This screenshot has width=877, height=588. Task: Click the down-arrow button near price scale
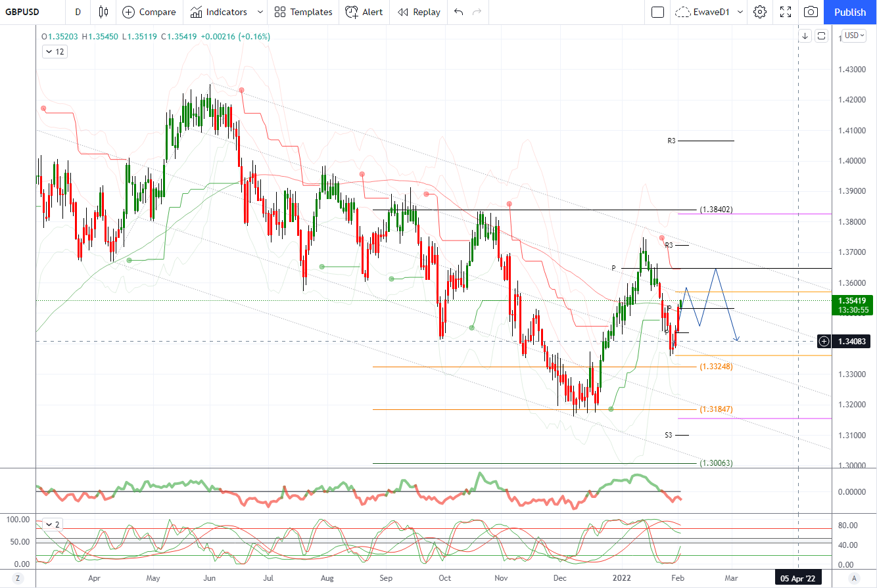pos(805,36)
